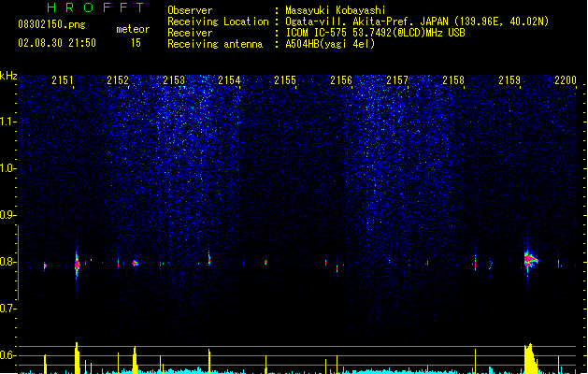Click the 2153 time marker
Viewport: 588px width, 374px height.
click(x=174, y=80)
